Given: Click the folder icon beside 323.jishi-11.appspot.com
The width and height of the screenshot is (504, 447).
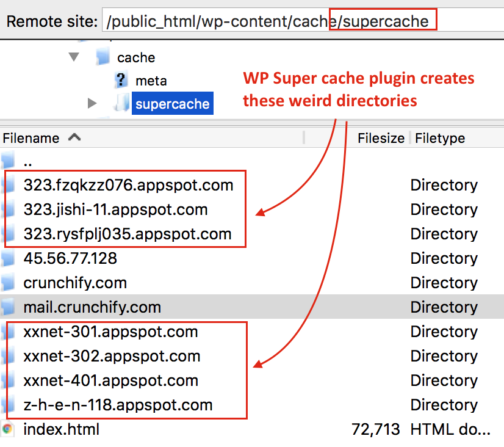Looking at the screenshot, I should click(9, 209).
